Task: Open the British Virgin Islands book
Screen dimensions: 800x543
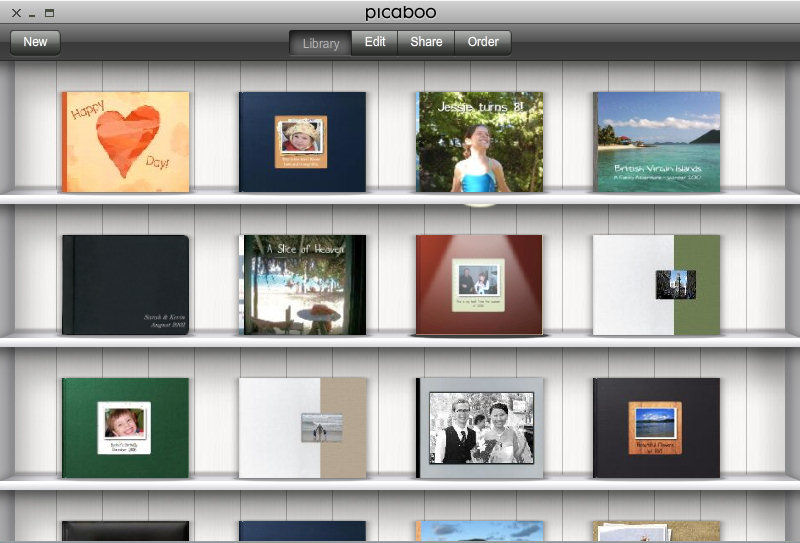Action: pyautogui.click(x=656, y=142)
